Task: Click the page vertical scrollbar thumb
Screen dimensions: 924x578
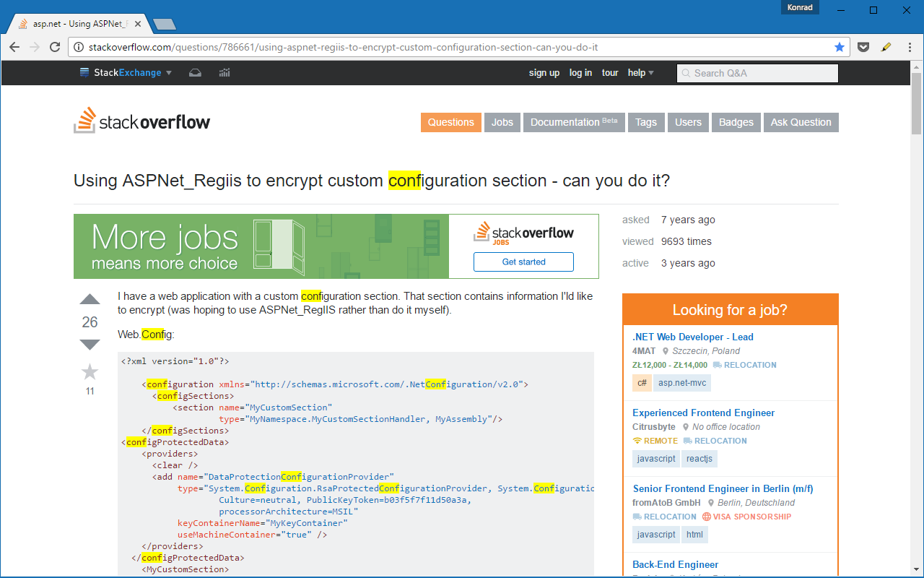Action: pyautogui.click(x=917, y=103)
